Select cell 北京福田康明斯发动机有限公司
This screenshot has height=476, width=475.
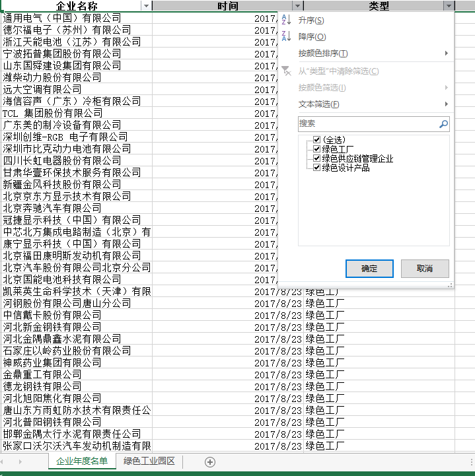click(x=77, y=255)
